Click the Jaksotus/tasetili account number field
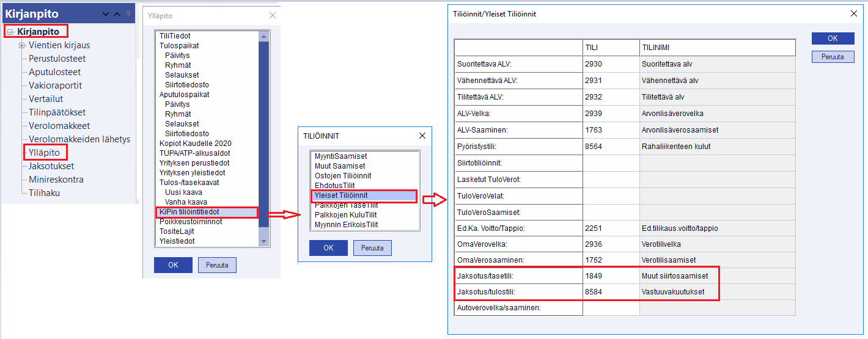Screen dimensions: 868x339 tap(610, 276)
